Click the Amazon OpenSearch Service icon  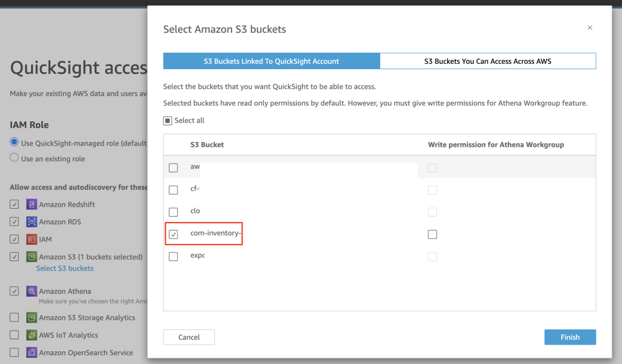pyautogui.click(x=32, y=352)
